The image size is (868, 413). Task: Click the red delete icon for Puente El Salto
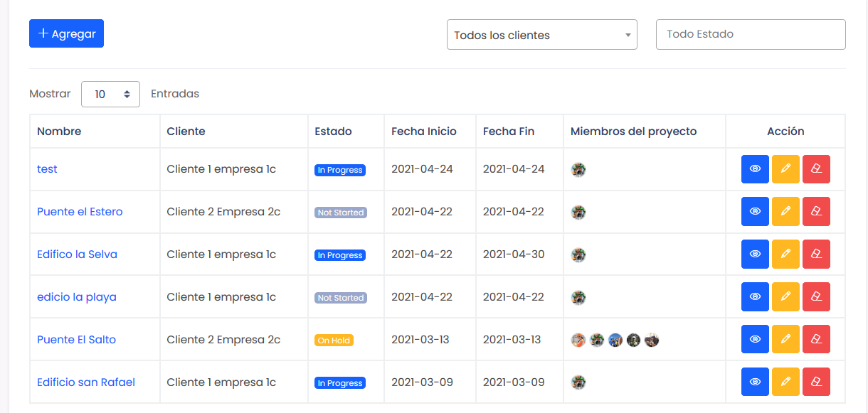(x=816, y=340)
